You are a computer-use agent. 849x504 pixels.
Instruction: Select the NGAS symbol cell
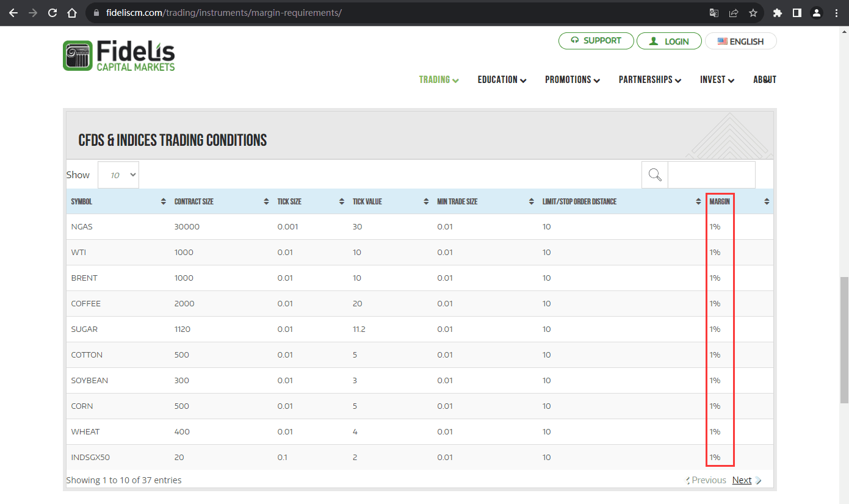(x=82, y=227)
